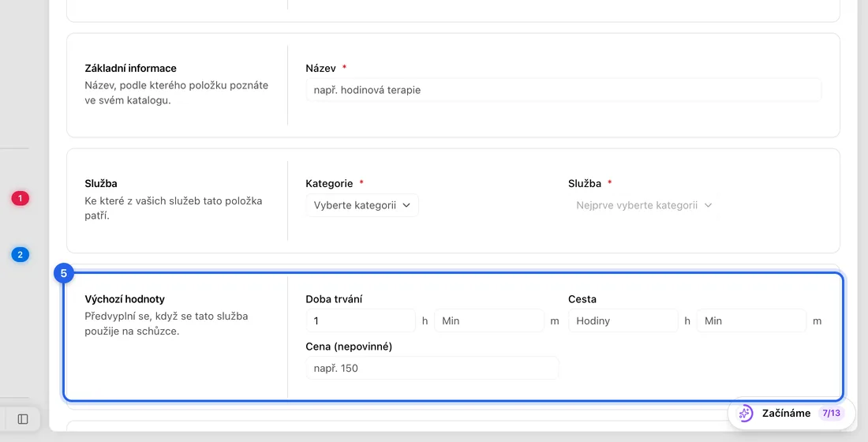Toggle the sidebar panel icon
Image resolution: width=868 pixels, height=442 pixels.
click(23, 419)
